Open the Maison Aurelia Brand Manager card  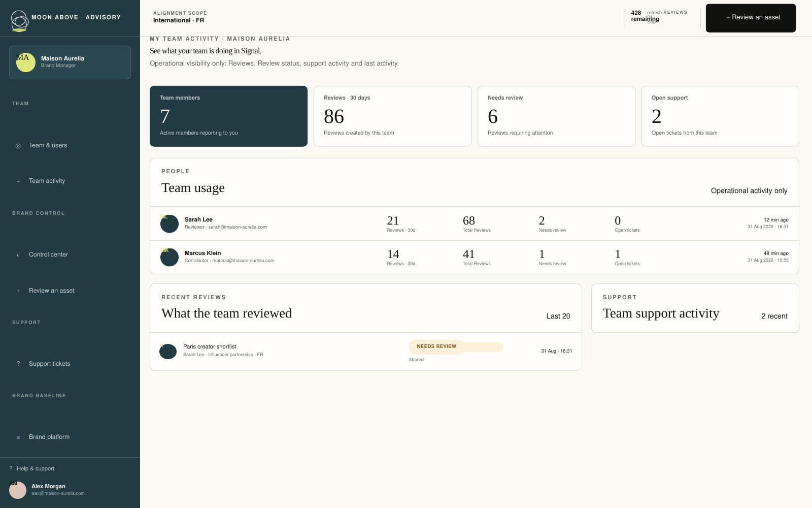click(x=70, y=62)
